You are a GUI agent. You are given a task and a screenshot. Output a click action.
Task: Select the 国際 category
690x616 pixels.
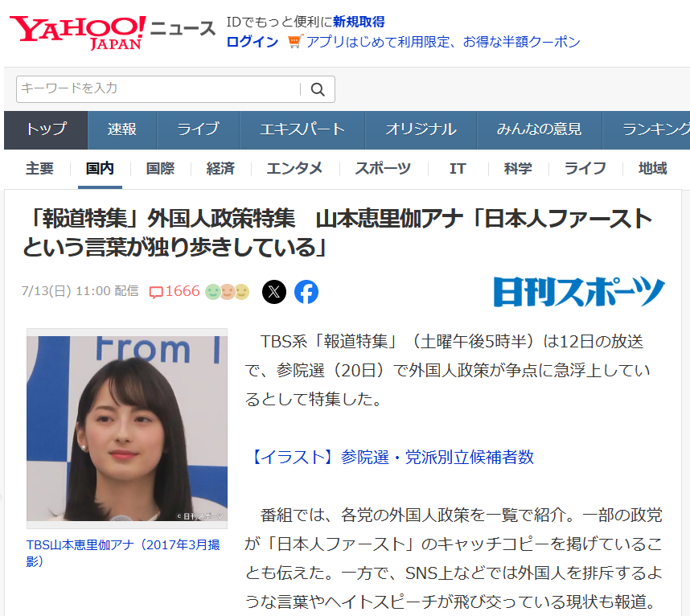pos(160,169)
